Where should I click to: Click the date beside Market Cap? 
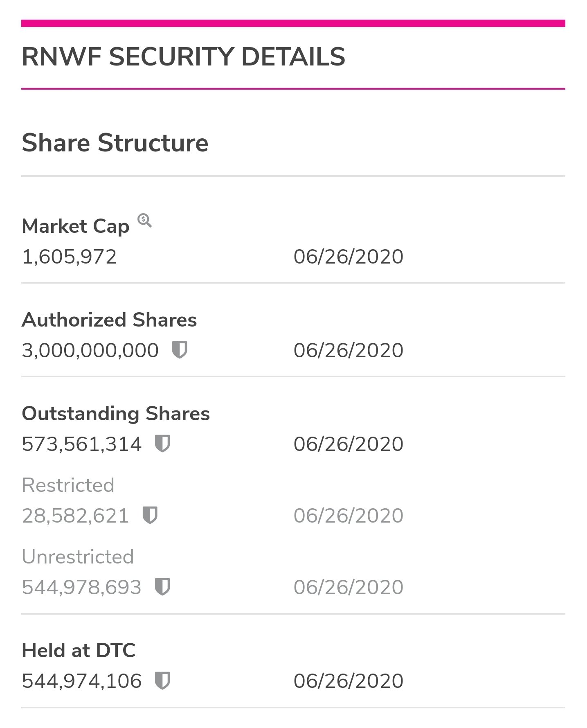(x=349, y=257)
